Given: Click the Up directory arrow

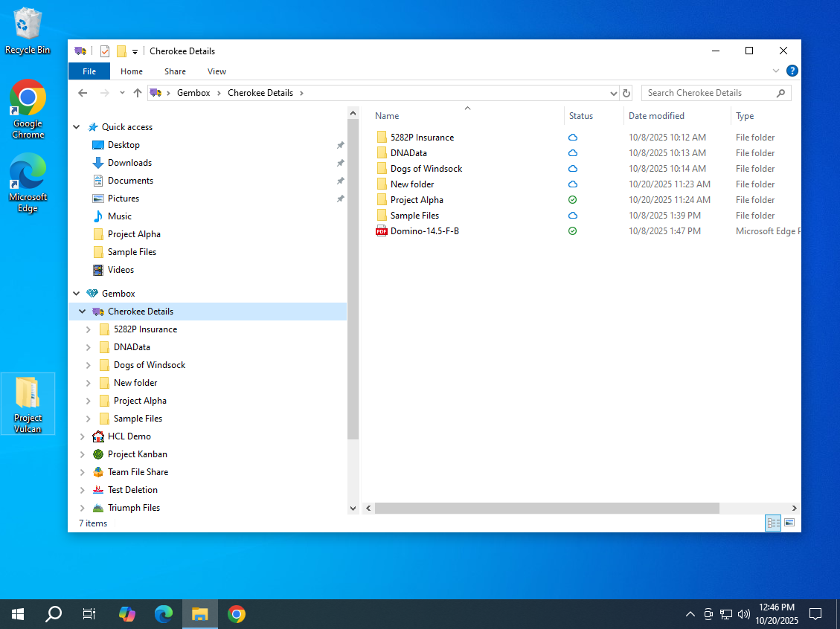Looking at the screenshot, I should pos(137,93).
